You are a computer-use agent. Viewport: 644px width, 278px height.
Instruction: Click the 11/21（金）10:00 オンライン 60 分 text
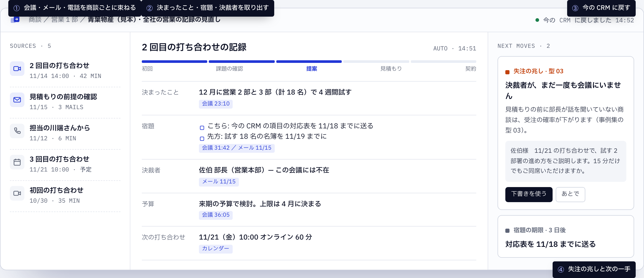[x=255, y=237]
